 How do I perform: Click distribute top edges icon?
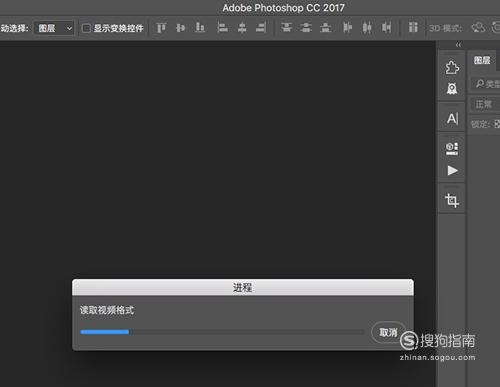(x=286, y=28)
